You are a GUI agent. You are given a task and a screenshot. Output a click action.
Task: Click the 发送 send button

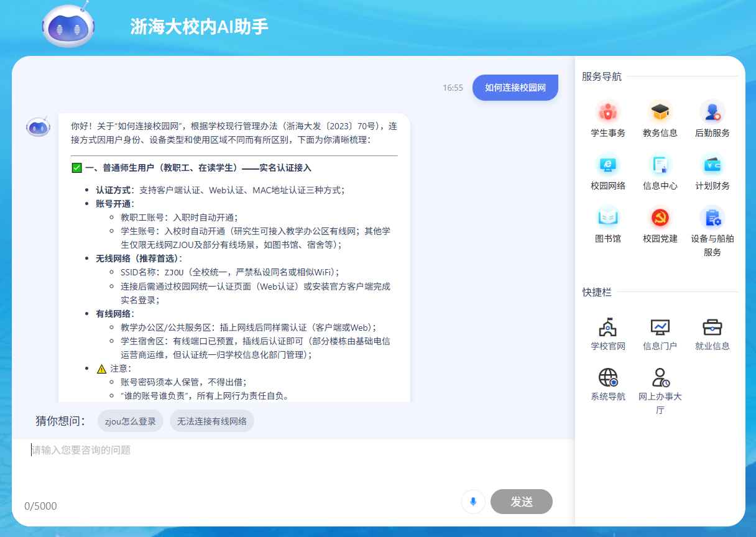[x=522, y=502]
